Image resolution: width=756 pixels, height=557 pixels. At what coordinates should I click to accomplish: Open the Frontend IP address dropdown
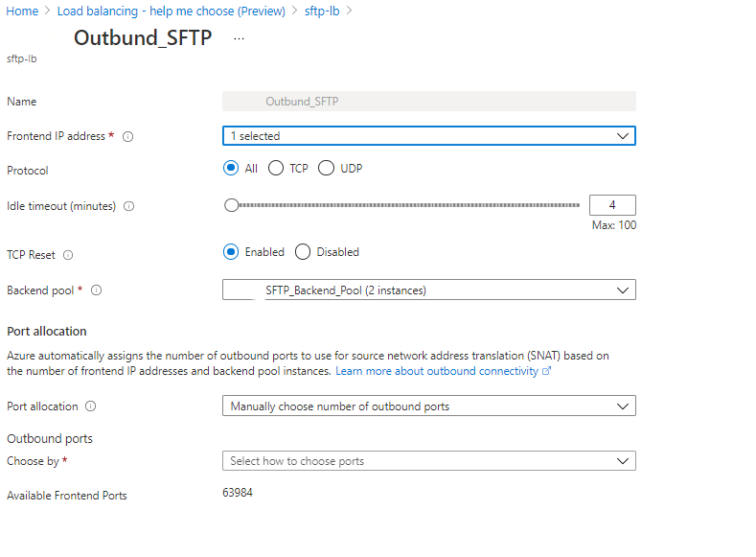[428, 136]
